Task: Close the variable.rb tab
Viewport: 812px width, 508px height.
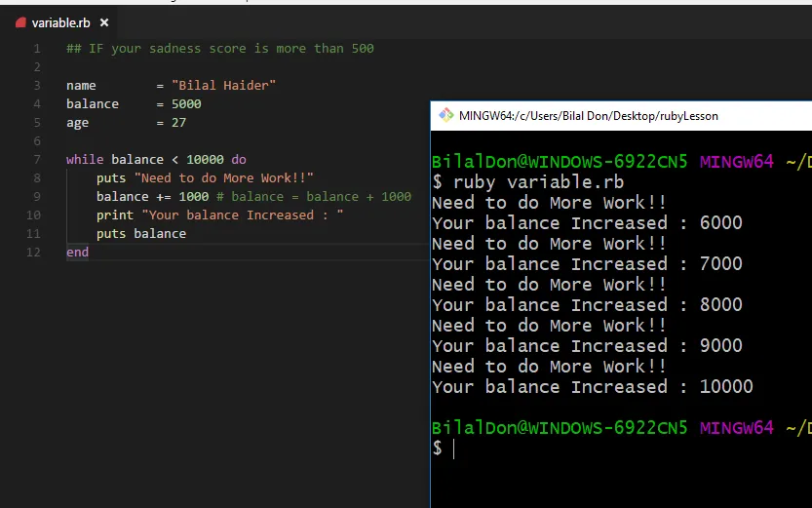Action: tap(104, 22)
